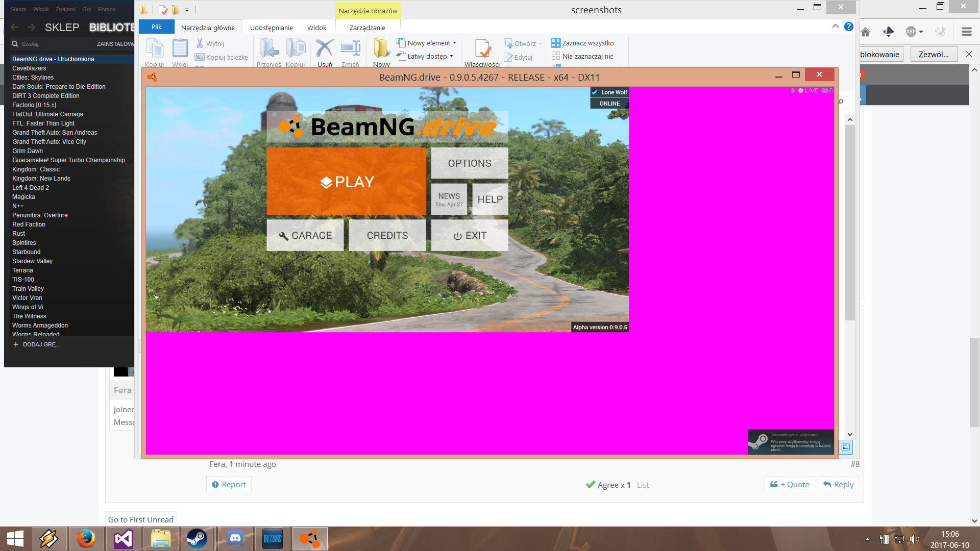Image resolution: width=980 pixels, height=551 pixels.
Task: Click Go to First Unread link
Action: (x=141, y=519)
